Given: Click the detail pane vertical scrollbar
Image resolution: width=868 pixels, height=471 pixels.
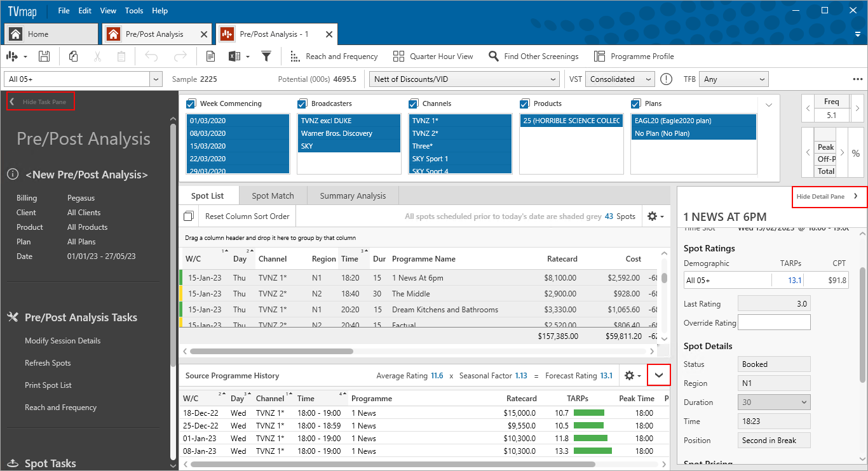Looking at the screenshot, I should 863,324.
